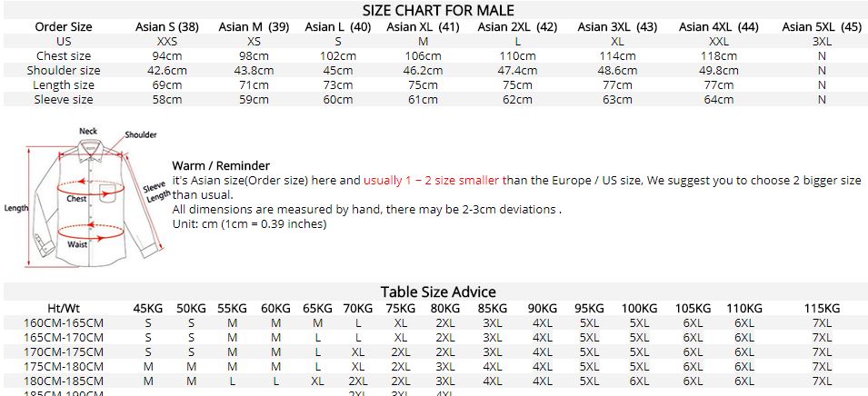The image size is (868, 396).
Task: Select the red 'usually 1 − 2 size smaller' text
Action: pos(431,181)
